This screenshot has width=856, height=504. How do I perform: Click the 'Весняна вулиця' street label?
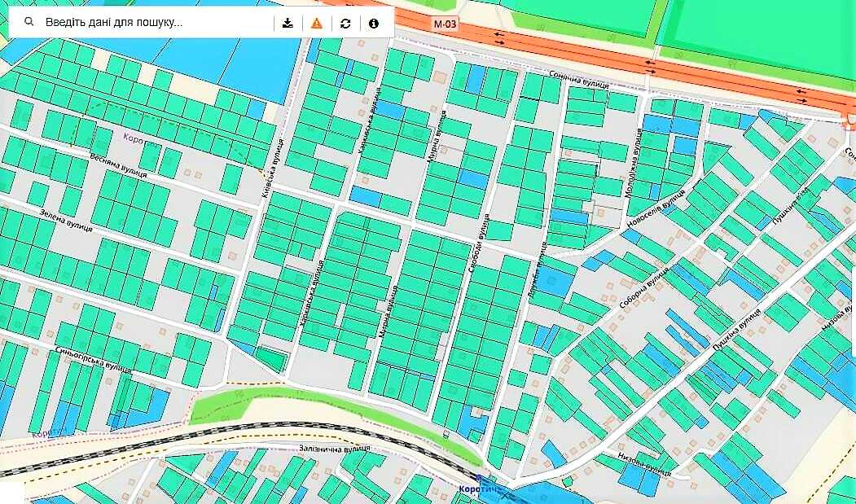(x=118, y=165)
